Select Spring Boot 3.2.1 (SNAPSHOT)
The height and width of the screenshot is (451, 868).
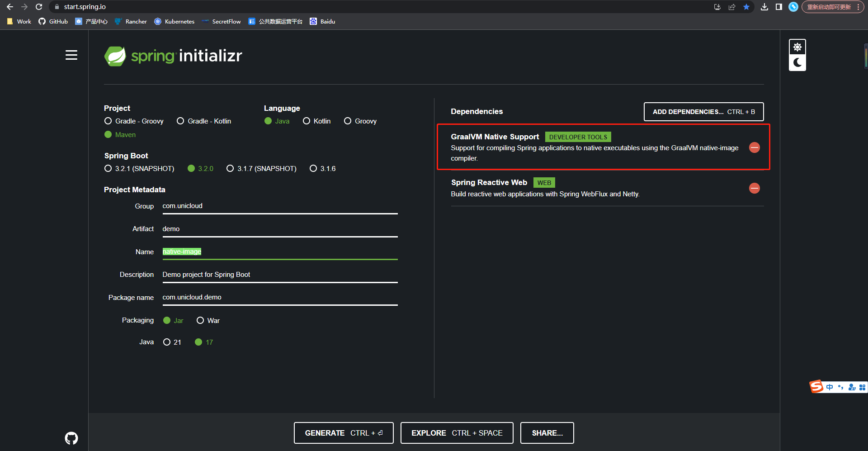(139, 169)
